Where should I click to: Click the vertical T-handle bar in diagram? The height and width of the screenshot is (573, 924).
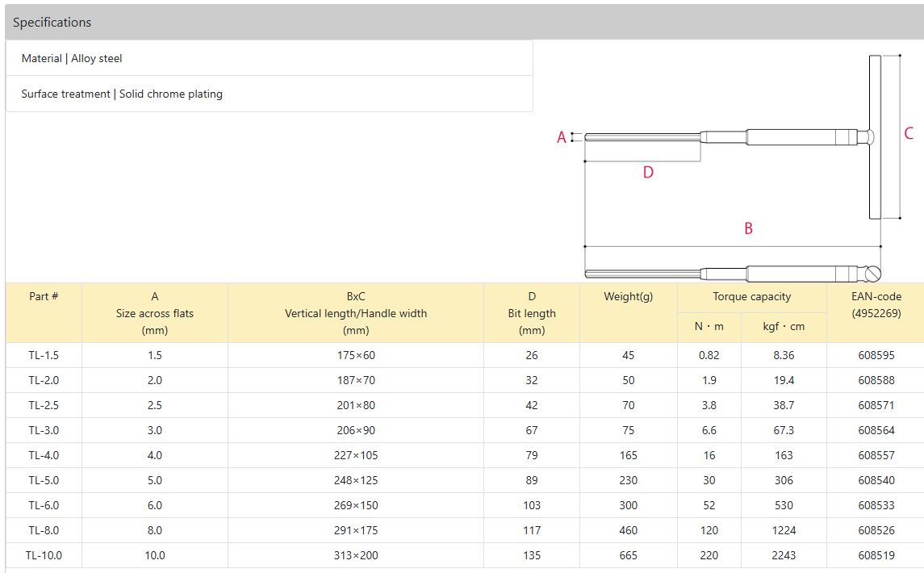point(875,136)
